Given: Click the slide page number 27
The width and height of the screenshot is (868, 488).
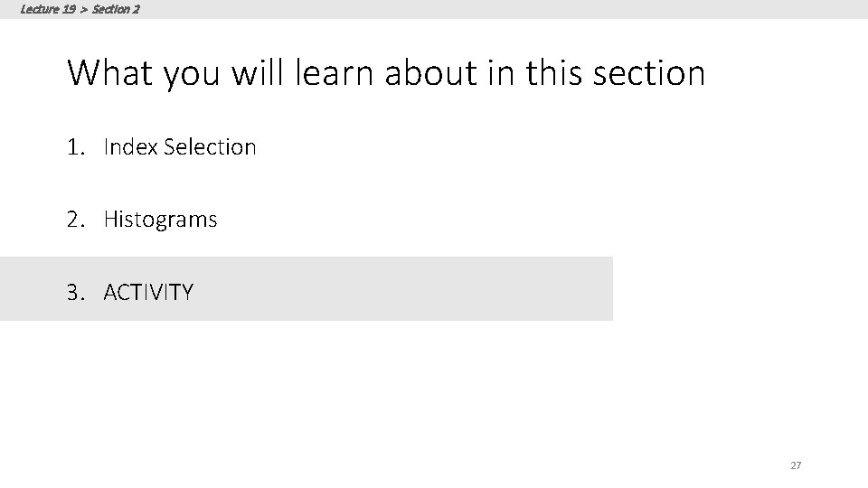Looking at the screenshot, I should coord(796,465).
